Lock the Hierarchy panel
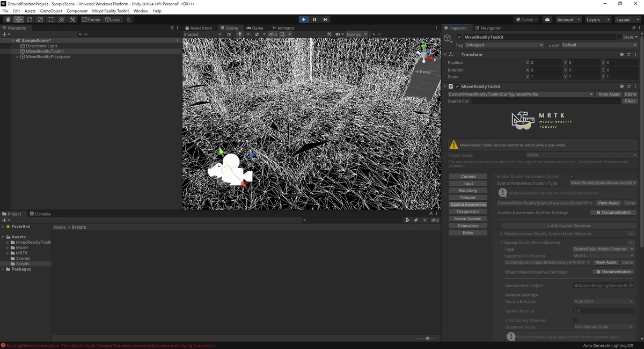This screenshot has height=349, width=644. 172,28
